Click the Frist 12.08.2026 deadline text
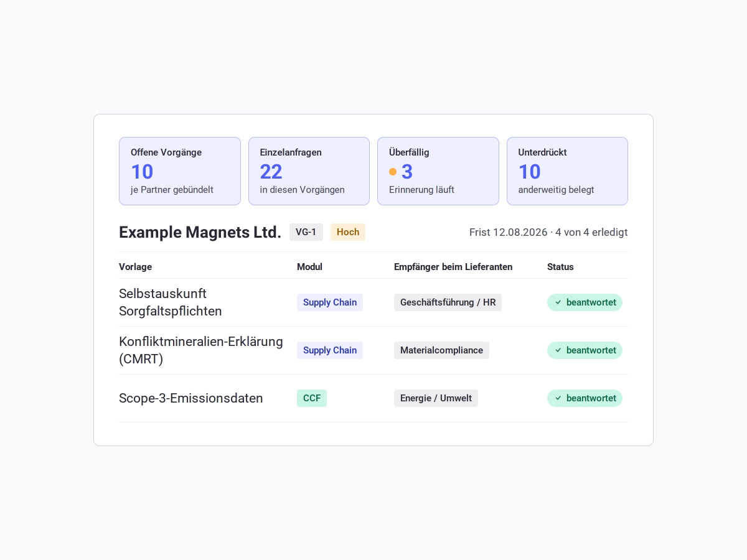 tap(509, 232)
